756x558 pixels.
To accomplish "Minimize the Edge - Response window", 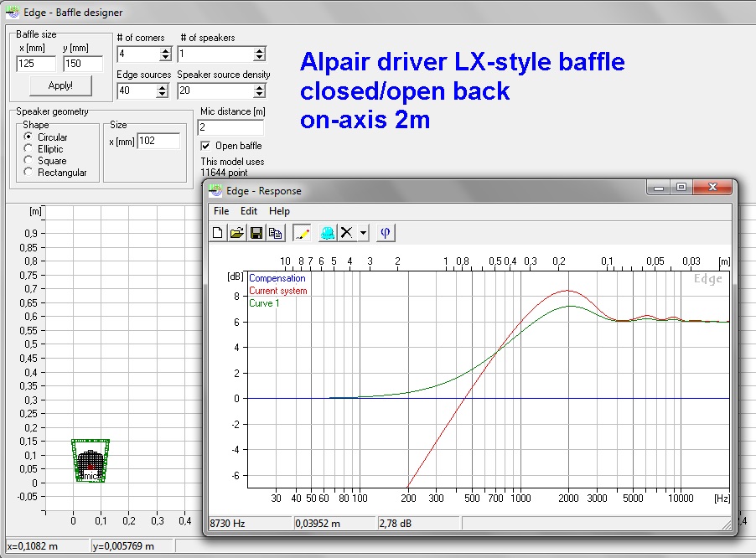I will tap(659, 188).
